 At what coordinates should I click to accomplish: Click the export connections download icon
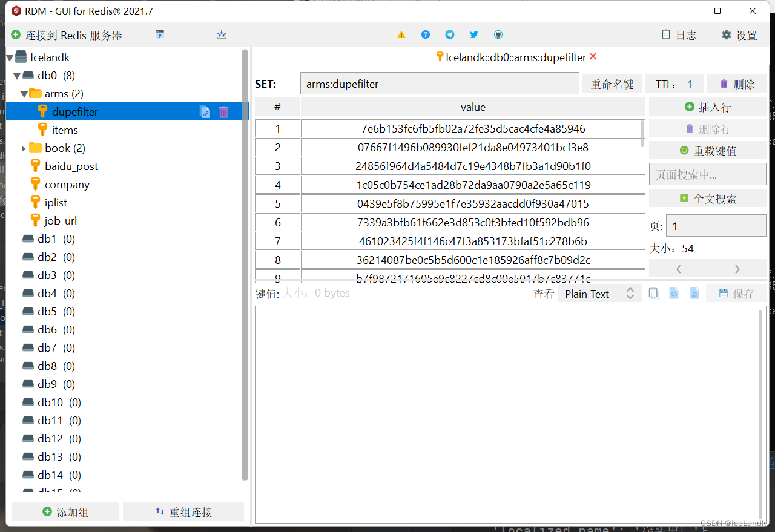pos(222,35)
